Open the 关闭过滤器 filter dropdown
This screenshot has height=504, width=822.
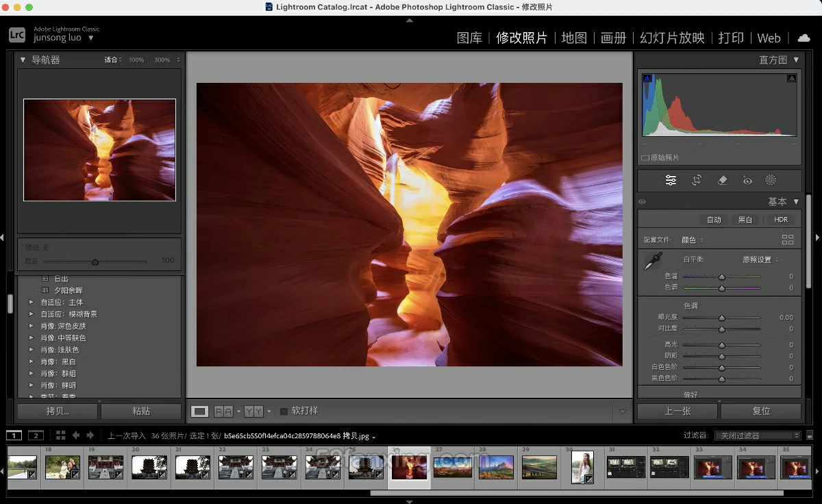click(758, 436)
